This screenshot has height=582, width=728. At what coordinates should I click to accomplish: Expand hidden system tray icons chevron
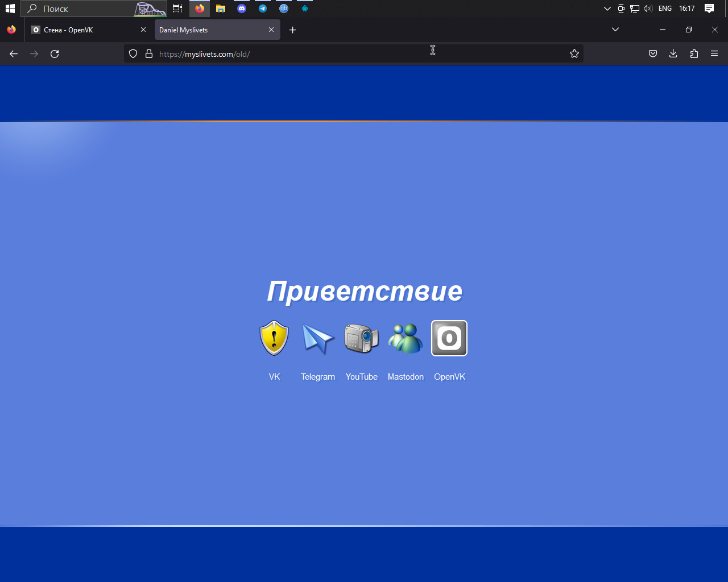(x=607, y=9)
